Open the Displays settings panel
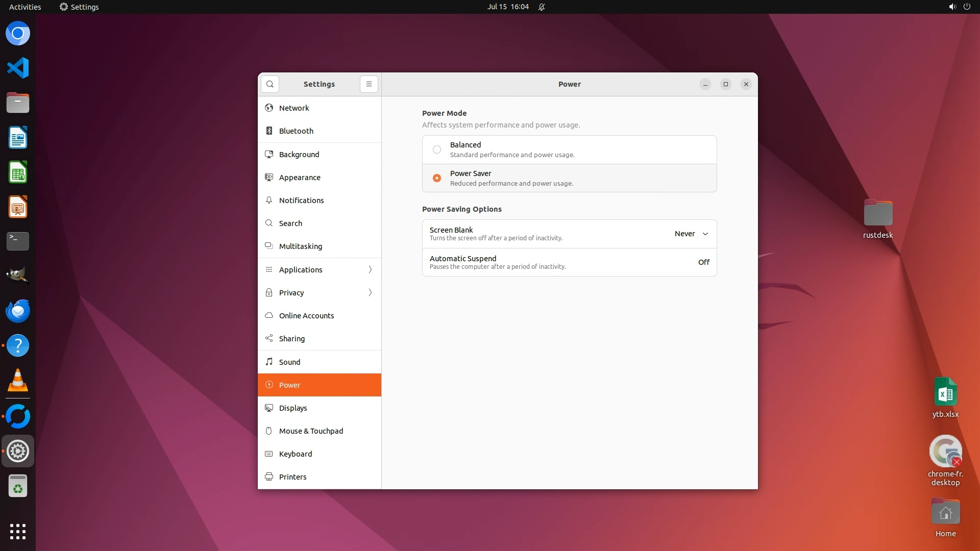 (293, 408)
